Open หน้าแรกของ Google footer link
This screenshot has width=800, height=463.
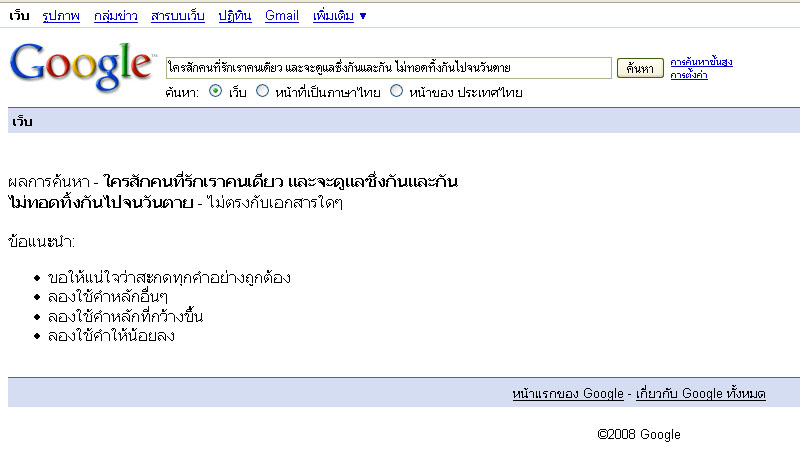tap(568, 394)
